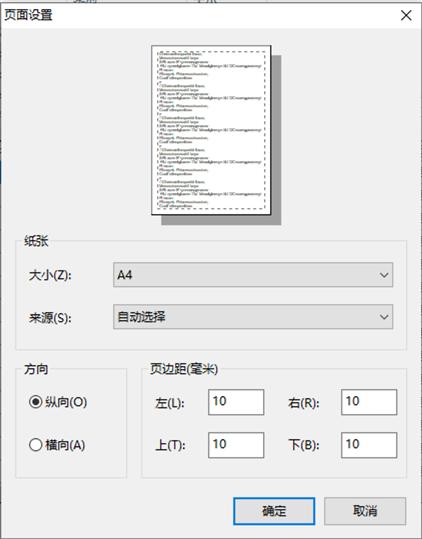
Task: Click the 方向 group label
Action: (x=36, y=369)
